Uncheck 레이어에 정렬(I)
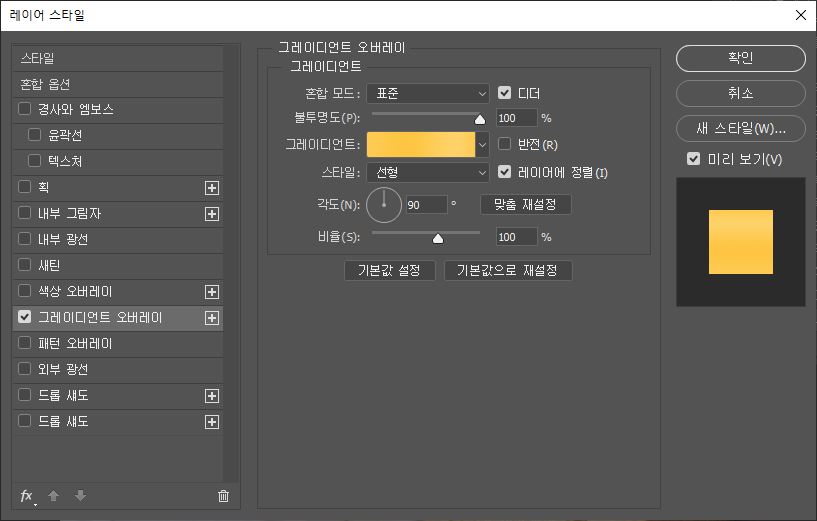 [x=504, y=171]
